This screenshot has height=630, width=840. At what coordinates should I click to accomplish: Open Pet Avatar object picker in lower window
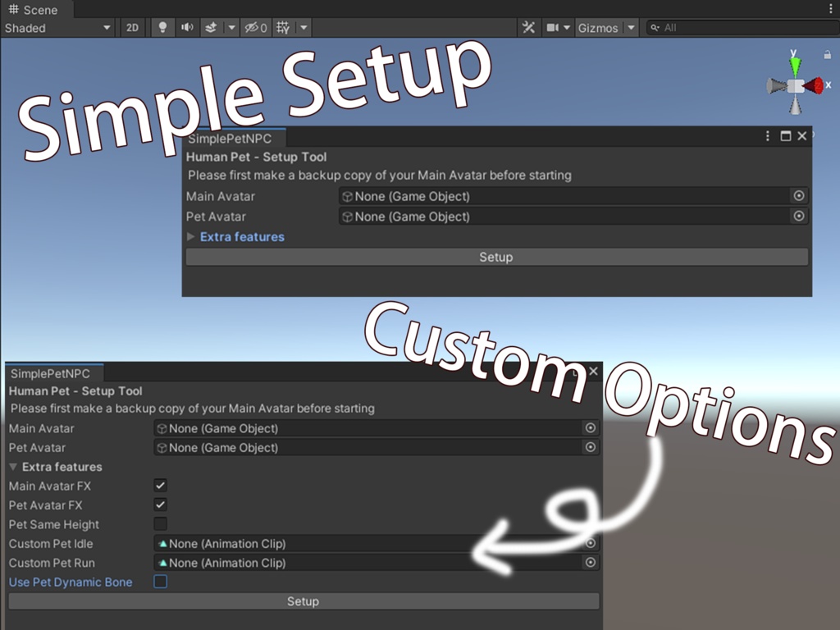(591, 447)
